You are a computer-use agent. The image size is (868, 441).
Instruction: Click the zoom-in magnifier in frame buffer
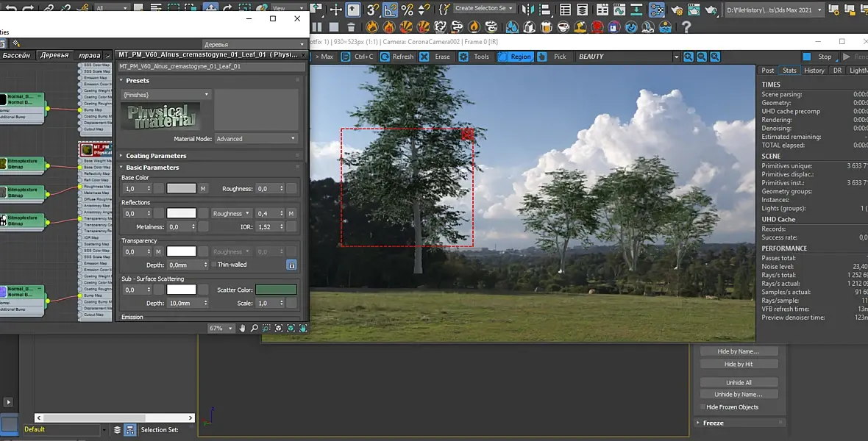coord(689,57)
